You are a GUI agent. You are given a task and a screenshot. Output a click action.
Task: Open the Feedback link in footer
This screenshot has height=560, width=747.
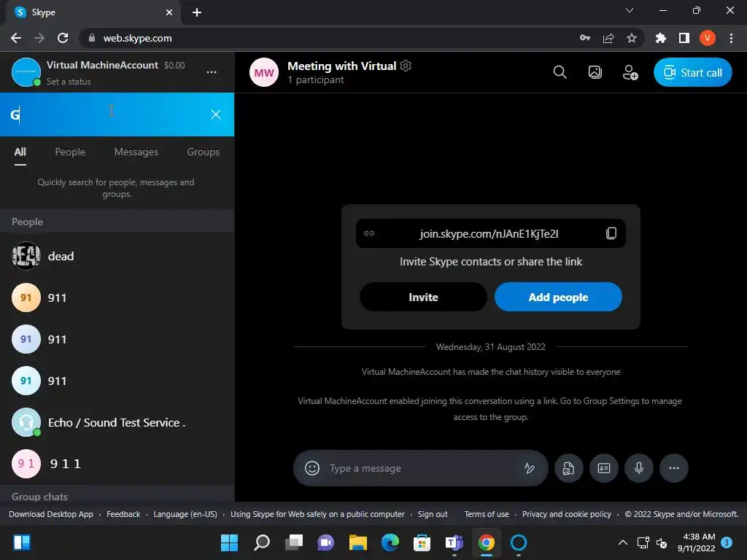123,514
